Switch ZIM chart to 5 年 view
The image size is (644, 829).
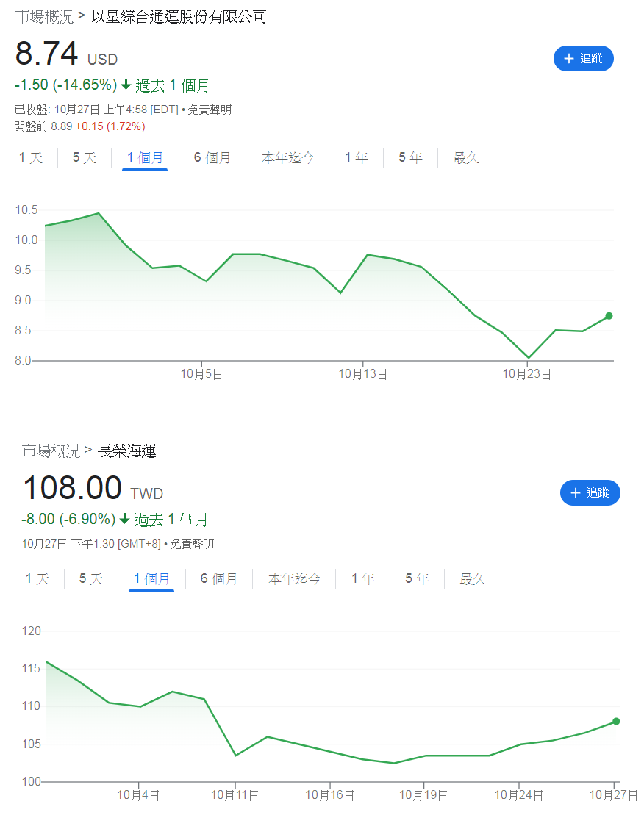(x=410, y=157)
